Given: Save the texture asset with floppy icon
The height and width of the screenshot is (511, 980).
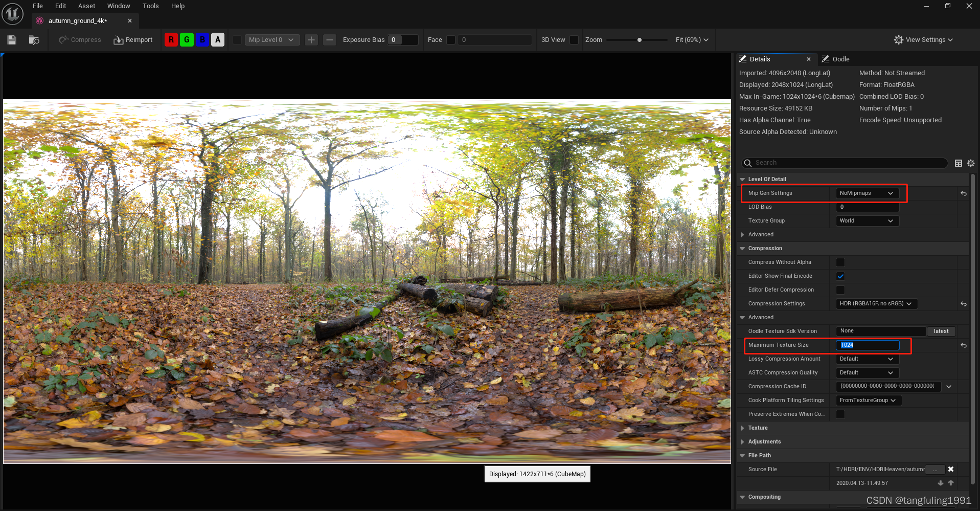Looking at the screenshot, I should 12,40.
